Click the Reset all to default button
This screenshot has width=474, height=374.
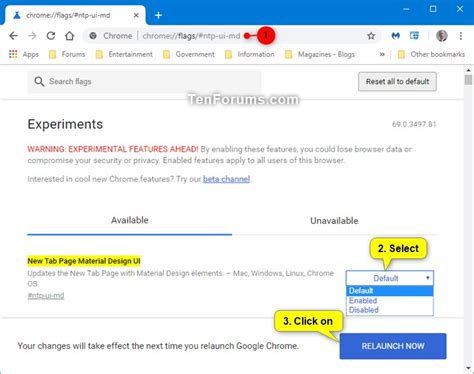(x=397, y=81)
